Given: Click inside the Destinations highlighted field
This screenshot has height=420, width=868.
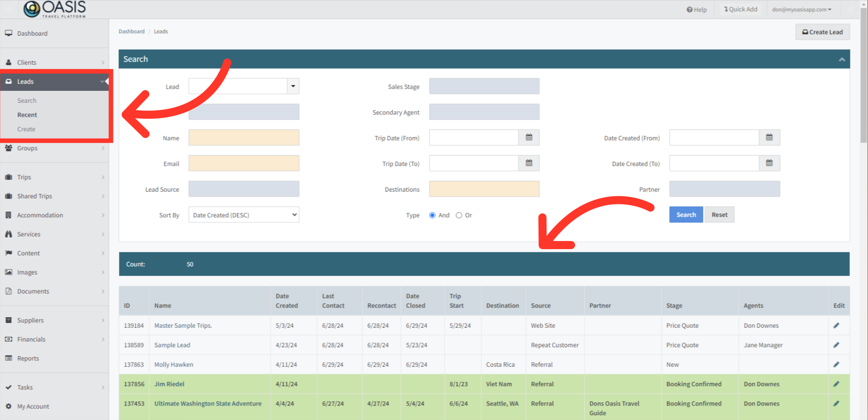Looking at the screenshot, I should [x=484, y=189].
